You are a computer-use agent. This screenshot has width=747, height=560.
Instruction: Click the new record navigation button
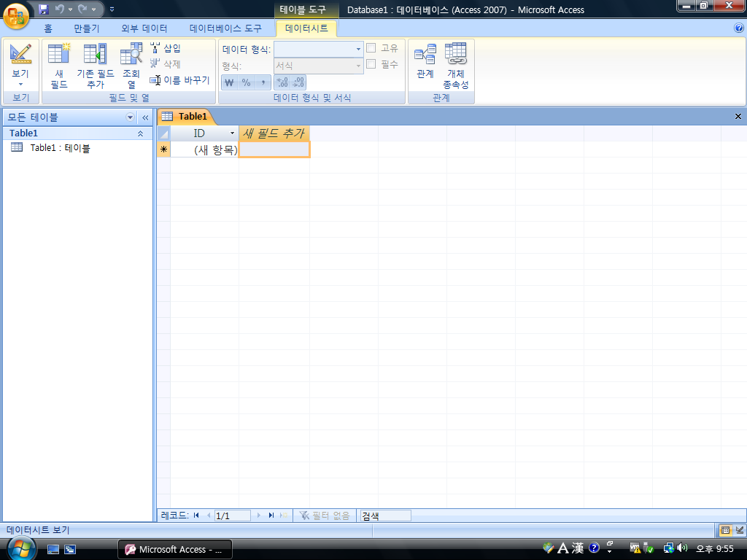coord(284,516)
